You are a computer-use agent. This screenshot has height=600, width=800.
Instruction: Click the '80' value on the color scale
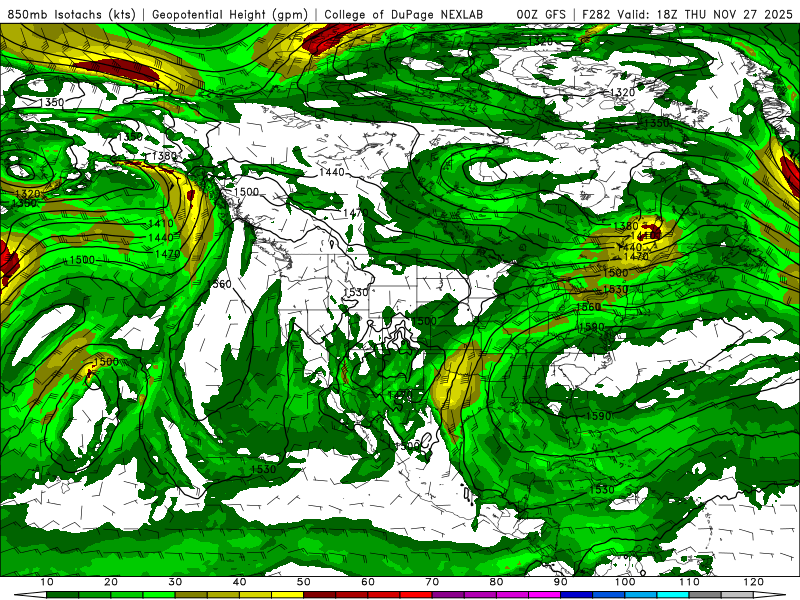[496, 582]
